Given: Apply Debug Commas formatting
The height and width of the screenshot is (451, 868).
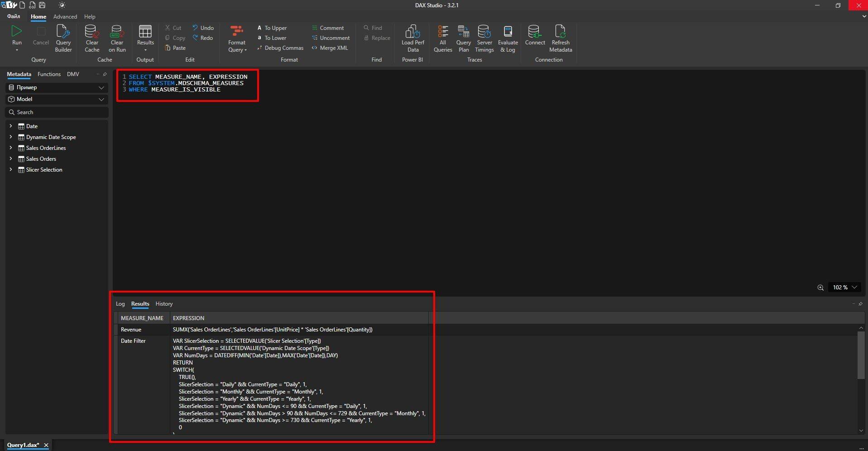Looking at the screenshot, I should [x=280, y=48].
